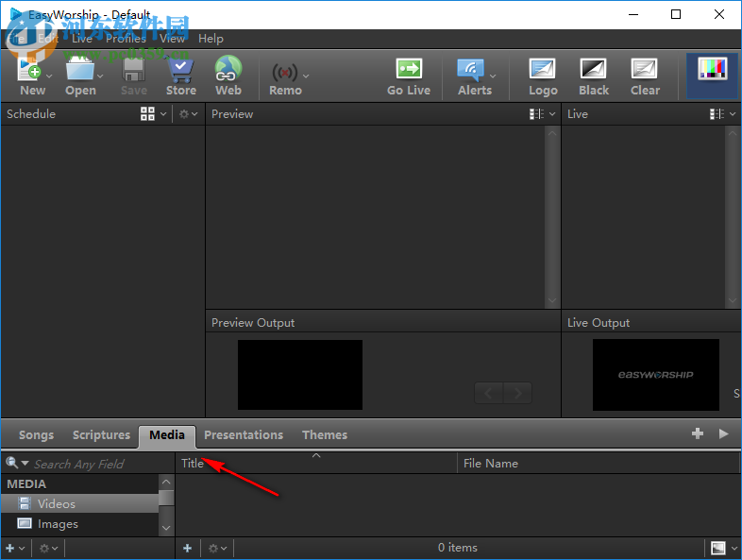Viewport: 742px width, 560px height.
Task: Sort by the Title column
Action: [x=316, y=464]
